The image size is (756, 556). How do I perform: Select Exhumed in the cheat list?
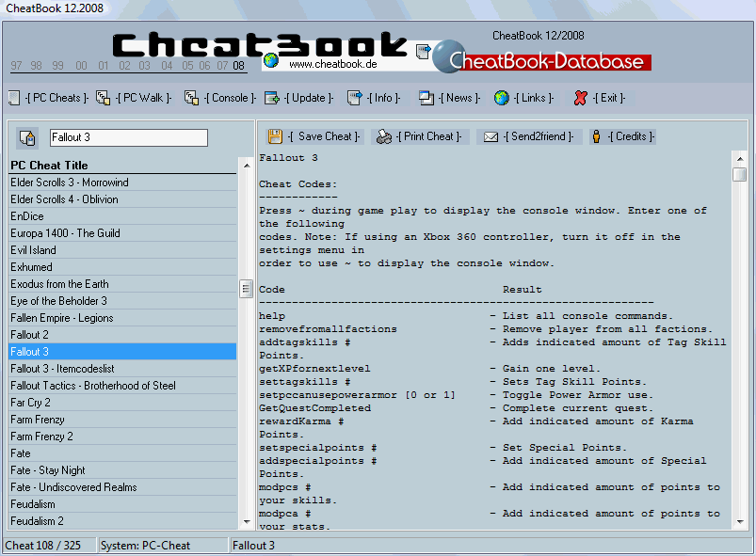[123, 267]
